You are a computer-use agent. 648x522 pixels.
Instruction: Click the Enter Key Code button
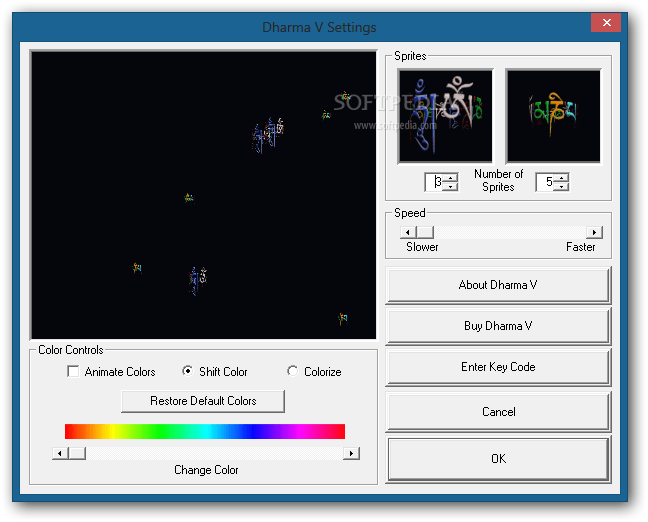pyautogui.click(x=498, y=367)
